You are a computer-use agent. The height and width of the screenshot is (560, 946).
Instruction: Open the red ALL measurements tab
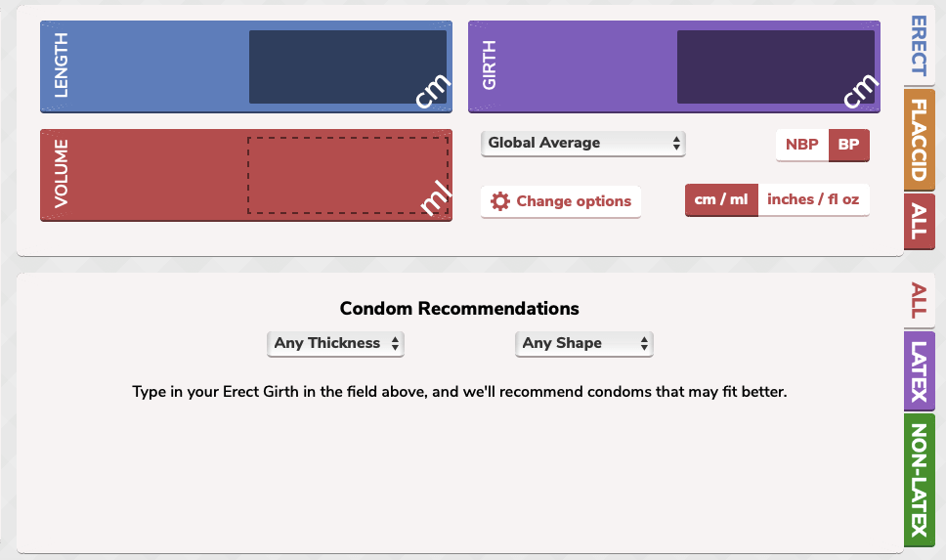coord(919,219)
